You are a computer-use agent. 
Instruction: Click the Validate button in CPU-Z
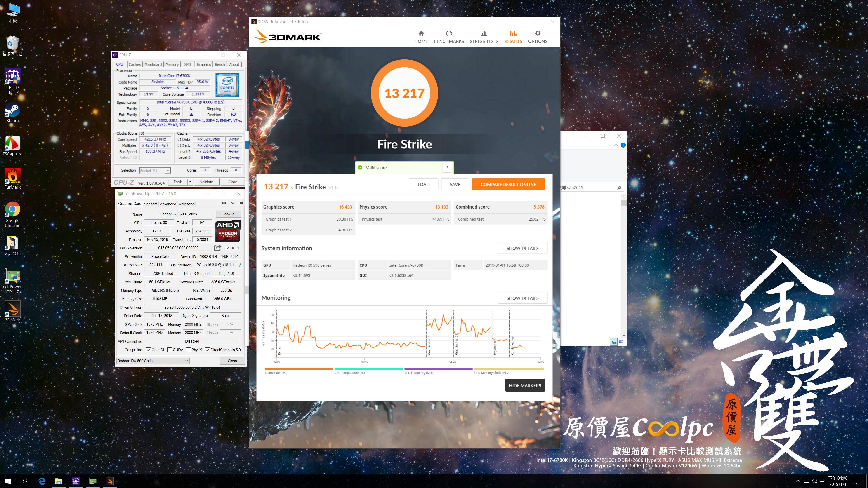point(207,182)
